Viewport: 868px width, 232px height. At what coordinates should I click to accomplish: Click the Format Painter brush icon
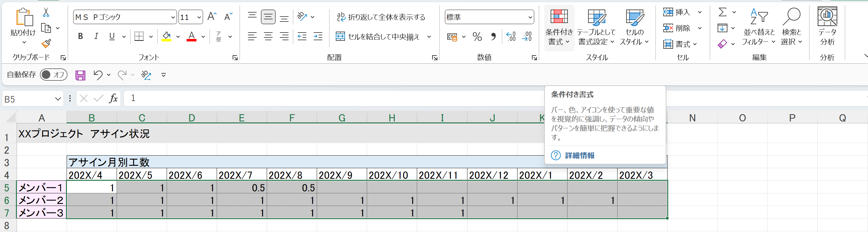(x=46, y=44)
